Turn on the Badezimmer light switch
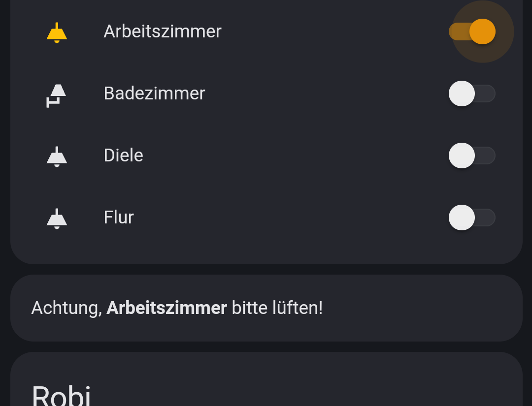The image size is (532, 406). 472,94
